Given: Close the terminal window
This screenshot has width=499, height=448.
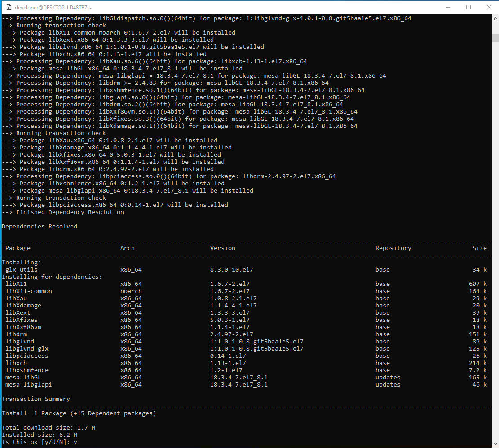Looking at the screenshot, I should (489, 7).
